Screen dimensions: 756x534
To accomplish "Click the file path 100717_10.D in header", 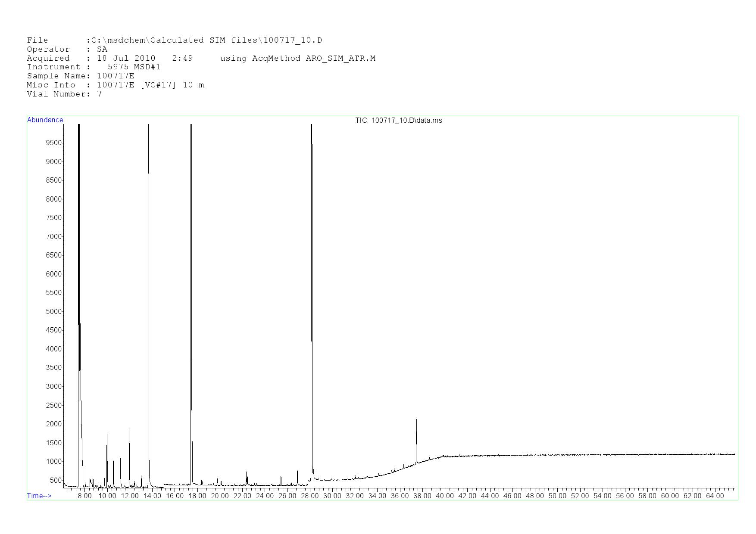I will (x=293, y=40).
